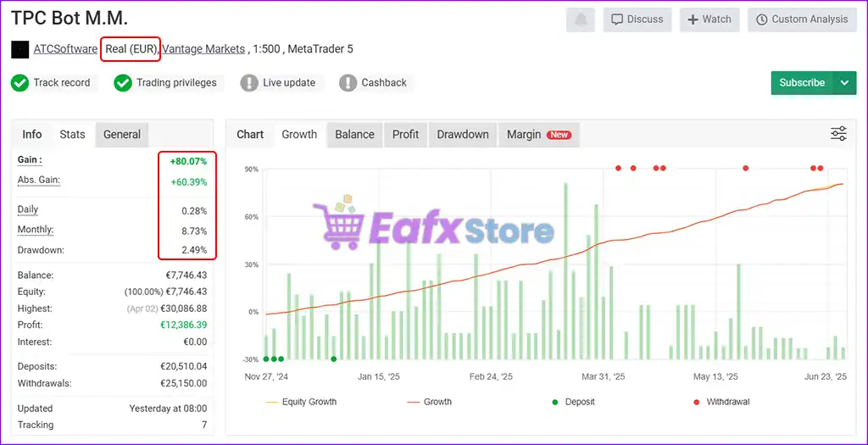Toggle Withdrawal legend item
The height and width of the screenshot is (445, 868).
(721, 402)
